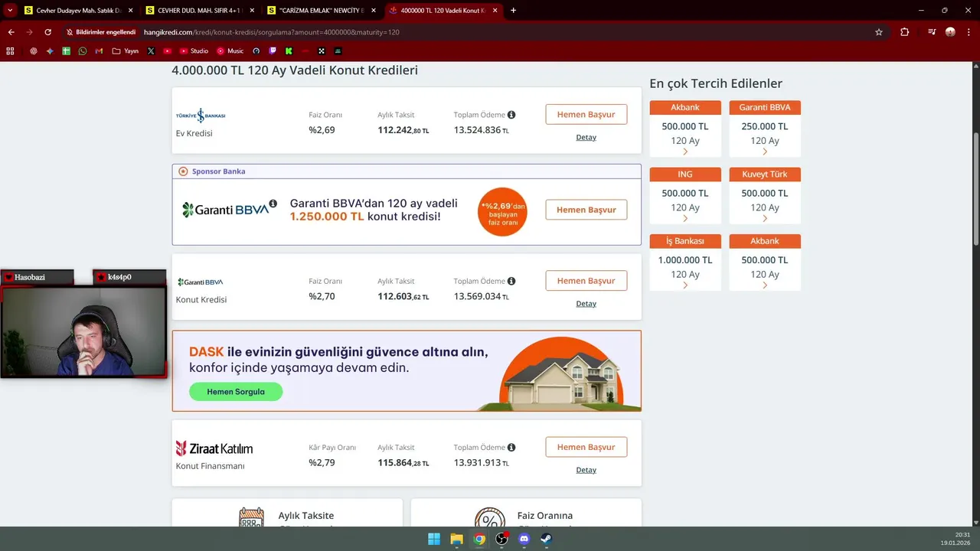Screen dimensions: 980x551
Task: Click Hemen Başvur for Garanti BBVA Konut Kredisi
Action: (586, 281)
